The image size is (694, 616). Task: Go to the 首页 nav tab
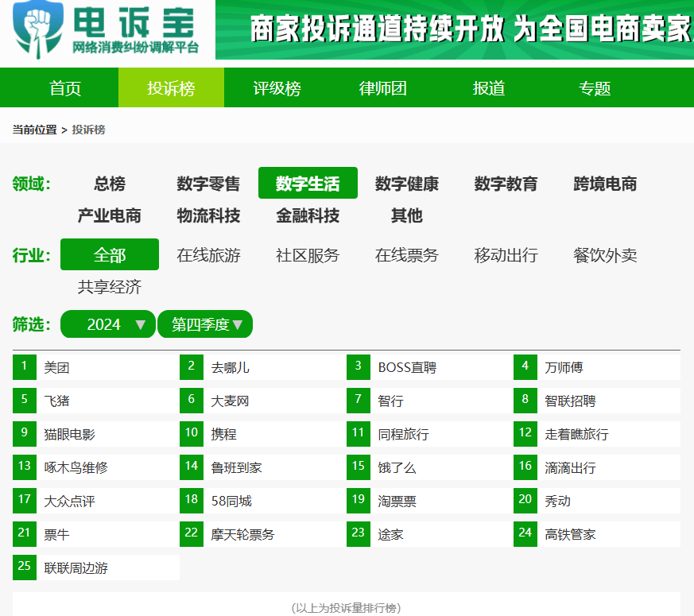[x=65, y=88]
